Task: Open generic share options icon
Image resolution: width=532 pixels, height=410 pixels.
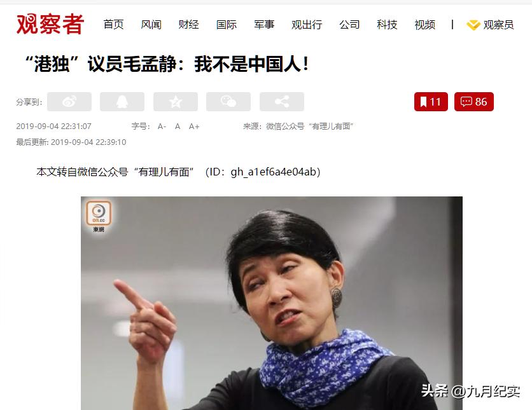Action: 282,102
